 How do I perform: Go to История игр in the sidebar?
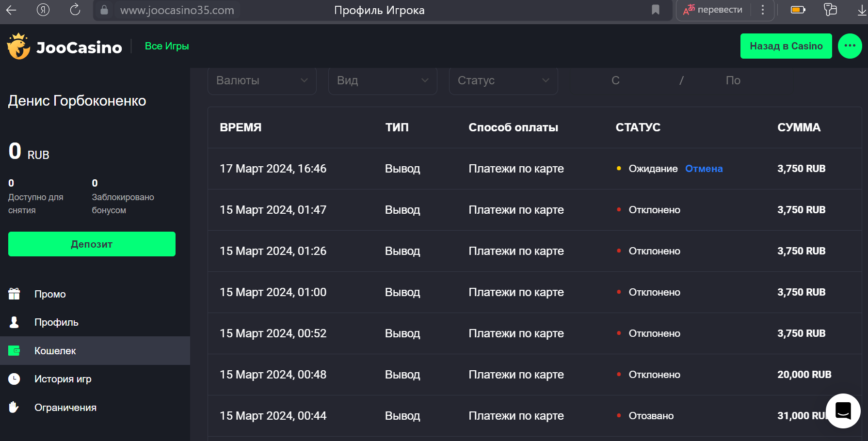[x=63, y=379]
